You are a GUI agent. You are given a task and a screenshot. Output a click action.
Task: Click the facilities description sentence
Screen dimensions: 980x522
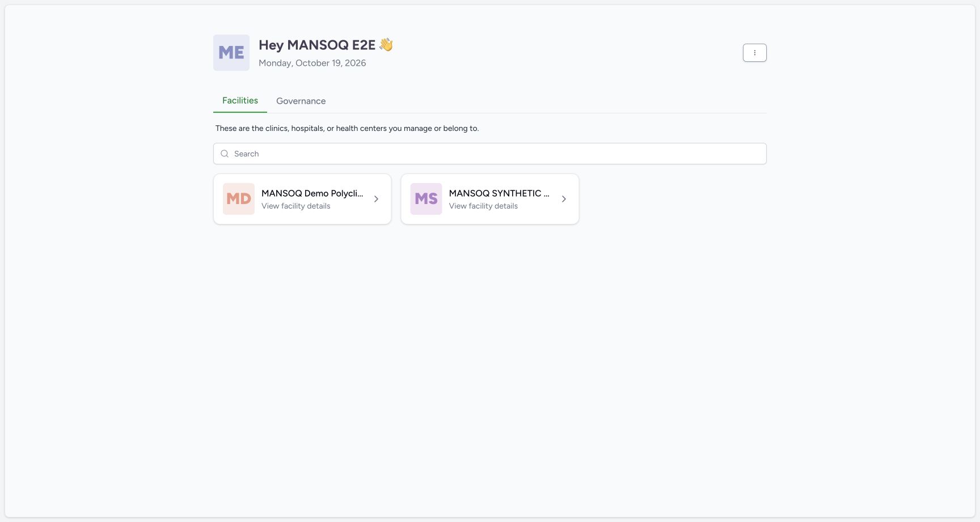(x=347, y=128)
